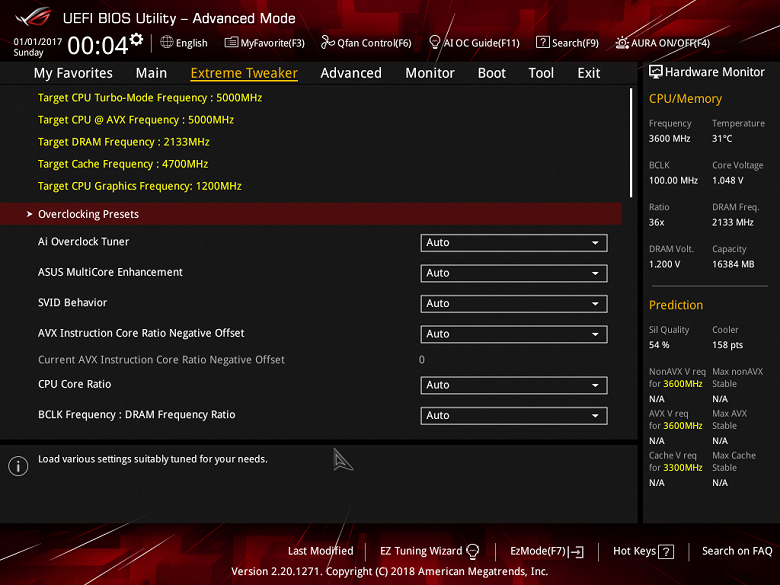Click the Qfan Control fan icon

pyautogui.click(x=327, y=42)
